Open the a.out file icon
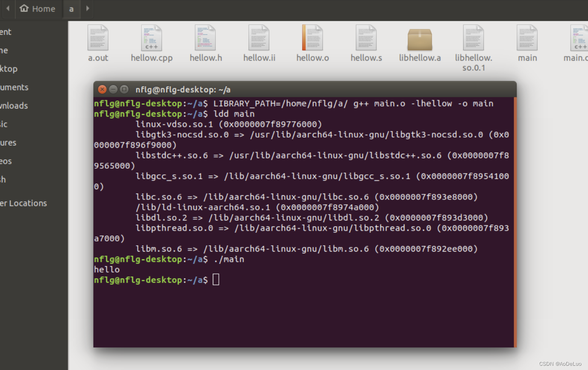Viewport: 588px width, 370px height. (98, 38)
